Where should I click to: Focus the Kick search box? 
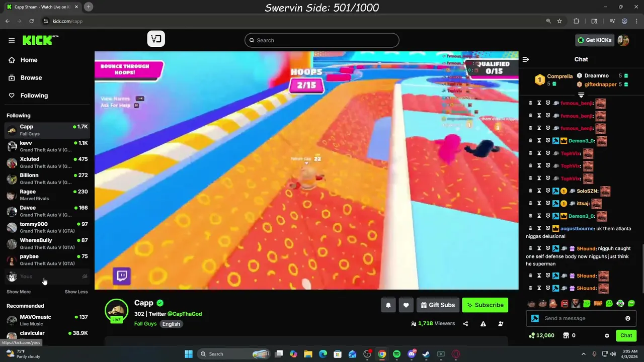pyautogui.click(x=322, y=40)
